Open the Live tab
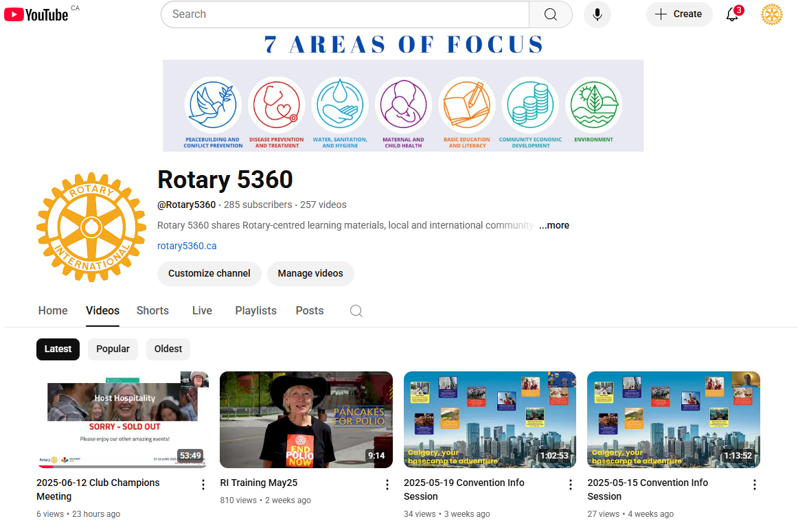Image resolution: width=798 pixels, height=532 pixels. (x=202, y=311)
